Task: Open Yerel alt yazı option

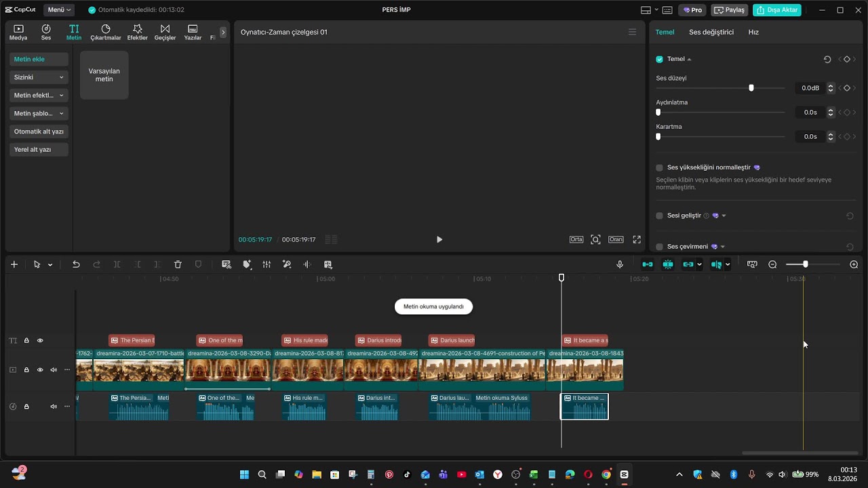Action: click(39, 149)
